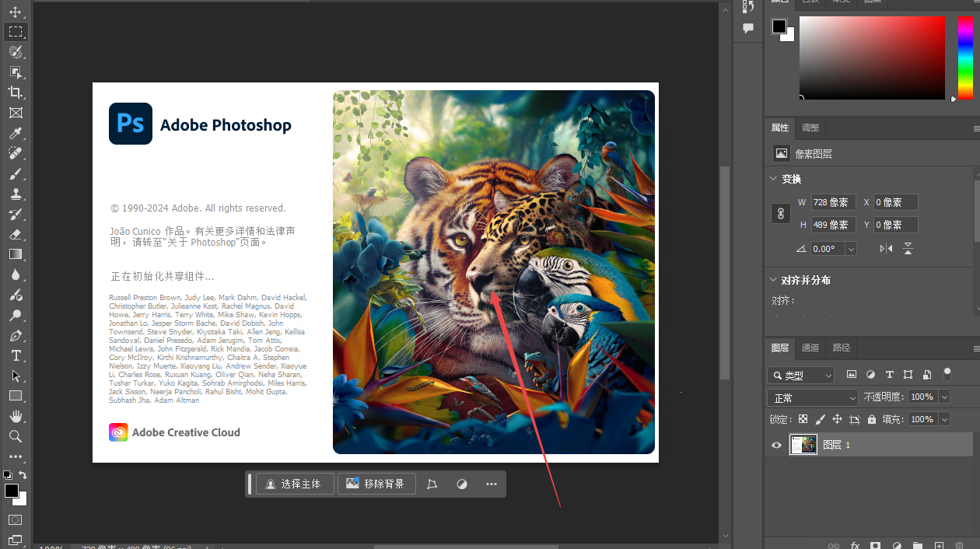Image resolution: width=980 pixels, height=549 pixels.
Task: Select the Zoom magnifier tool
Action: click(x=16, y=436)
